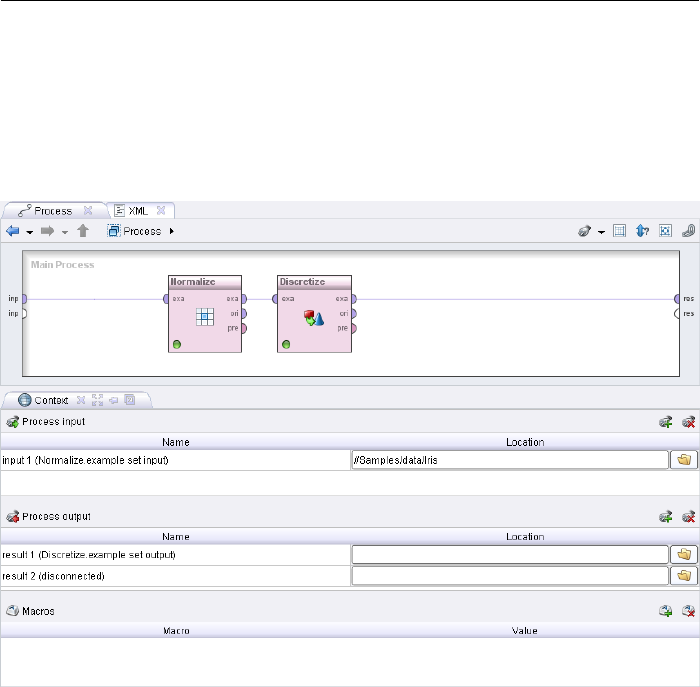Click the Macro column header
The width and height of the screenshot is (700, 687).
(176, 631)
